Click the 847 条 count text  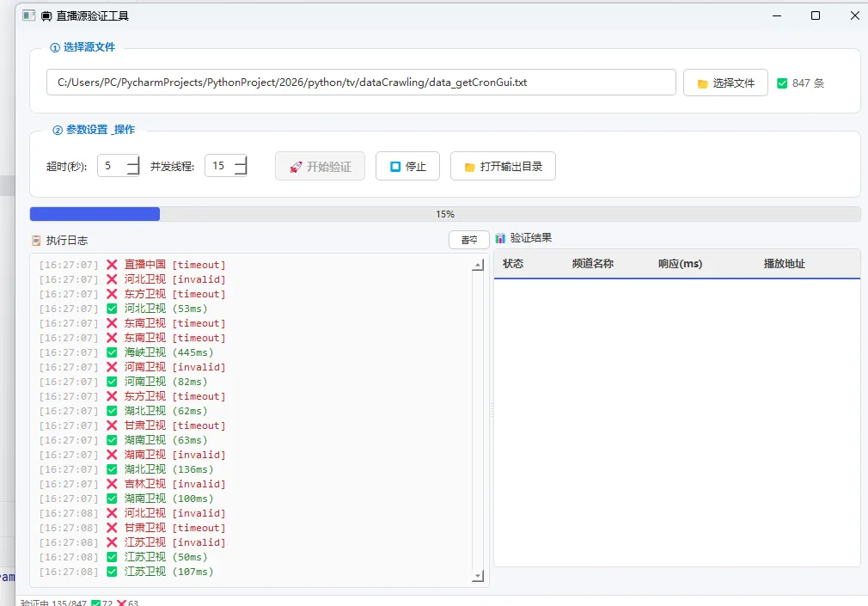tap(808, 83)
